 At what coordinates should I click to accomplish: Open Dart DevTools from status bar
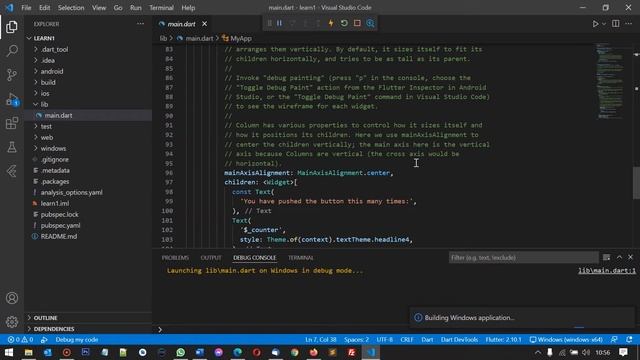click(459, 340)
